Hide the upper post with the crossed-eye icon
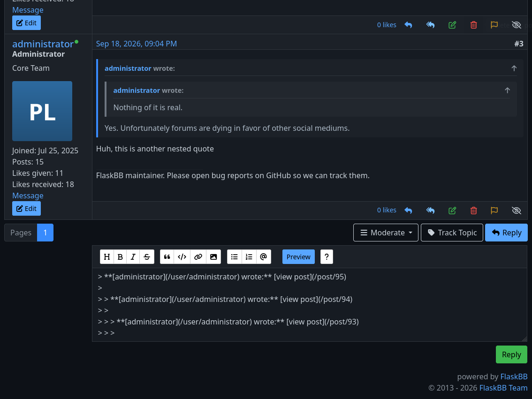Screen dimensions: 532x399 pos(517,25)
